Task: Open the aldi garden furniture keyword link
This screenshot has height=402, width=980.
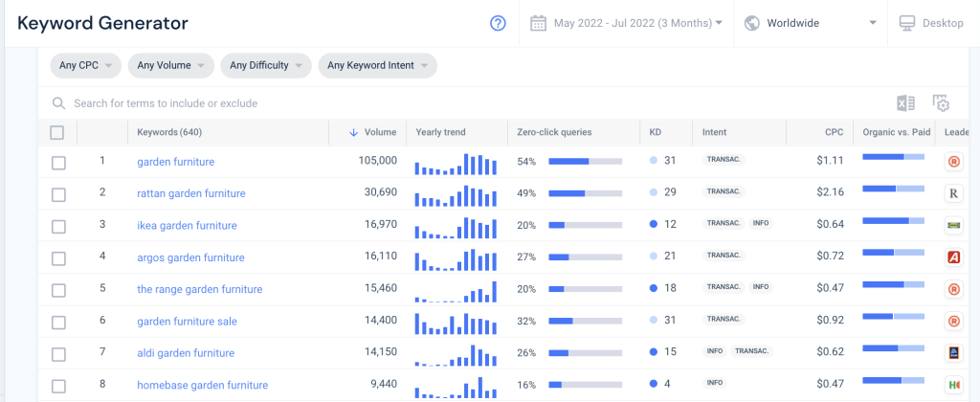Action: coord(186,353)
